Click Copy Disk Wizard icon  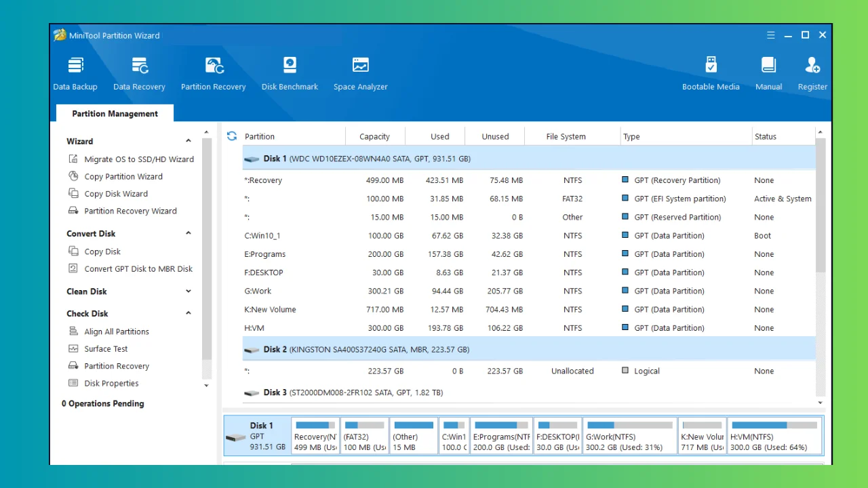(x=74, y=193)
